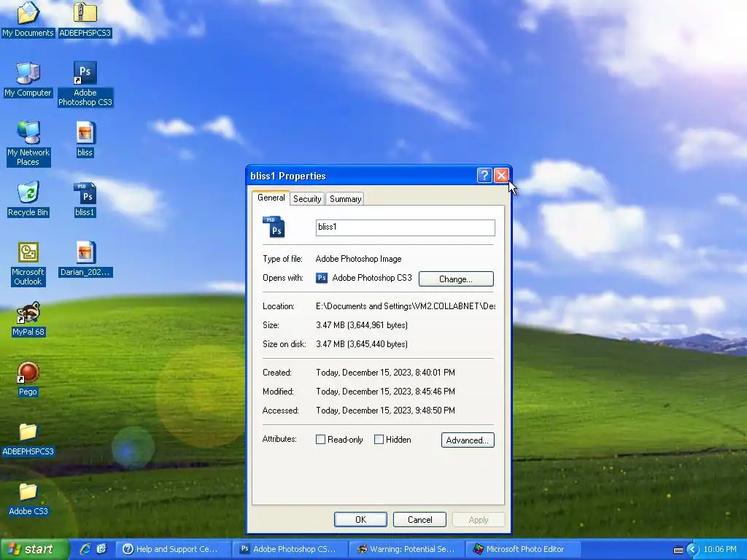
Task: Click the second Quick Launch browser icon
Action: point(102,549)
